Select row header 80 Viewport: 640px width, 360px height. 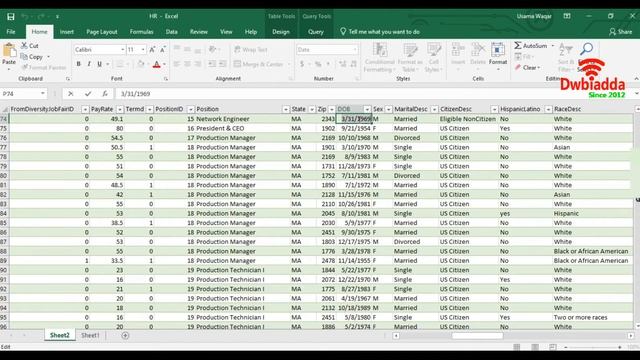pyautogui.click(x=4, y=176)
